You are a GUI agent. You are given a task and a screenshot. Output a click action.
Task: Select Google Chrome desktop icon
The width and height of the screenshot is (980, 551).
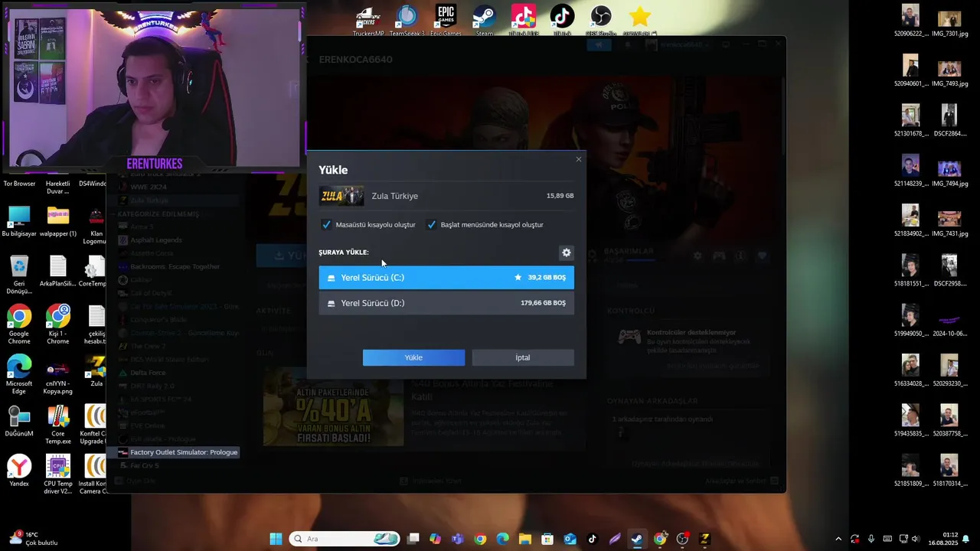click(x=19, y=324)
